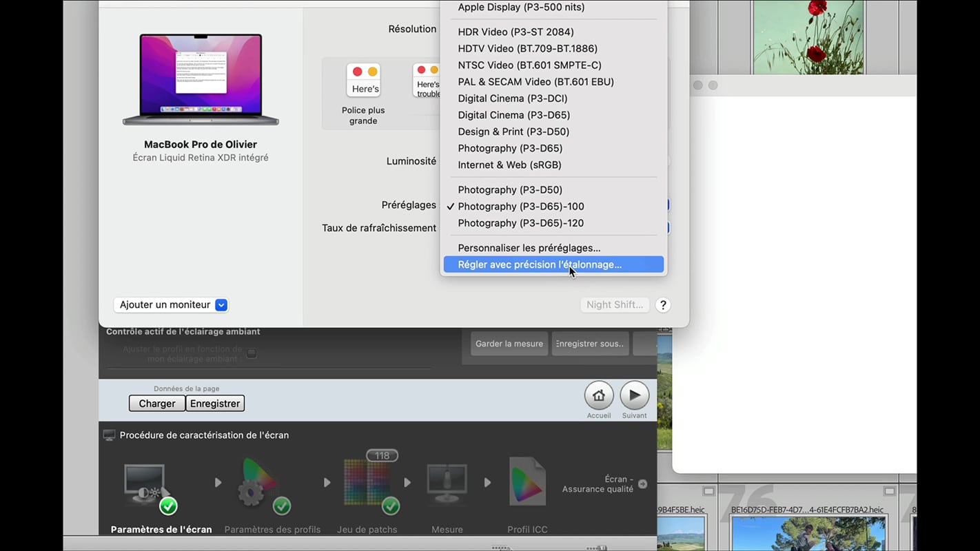Click the Charger button
Screen dimensions: 980x551
tap(157, 404)
